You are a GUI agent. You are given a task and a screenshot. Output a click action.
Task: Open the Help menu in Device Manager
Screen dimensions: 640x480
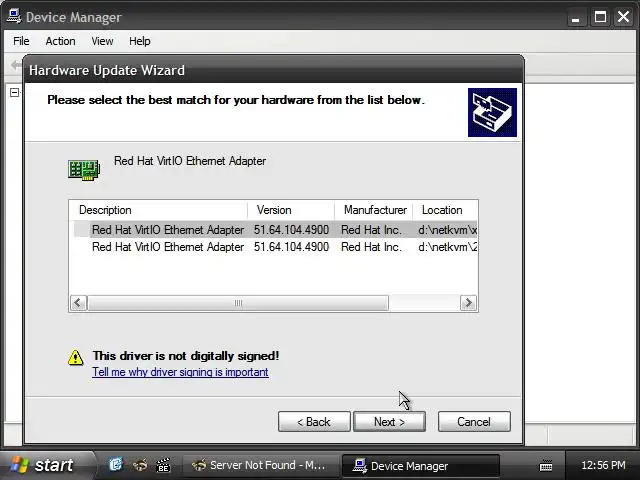pyautogui.click(x=140, y=41)
